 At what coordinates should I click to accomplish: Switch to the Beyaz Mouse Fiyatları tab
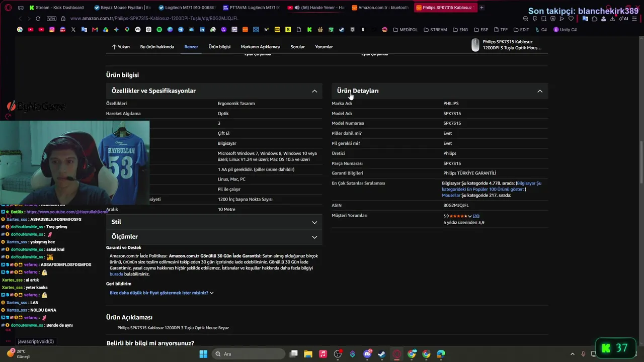pyautogui.click(x=122, y=8)
